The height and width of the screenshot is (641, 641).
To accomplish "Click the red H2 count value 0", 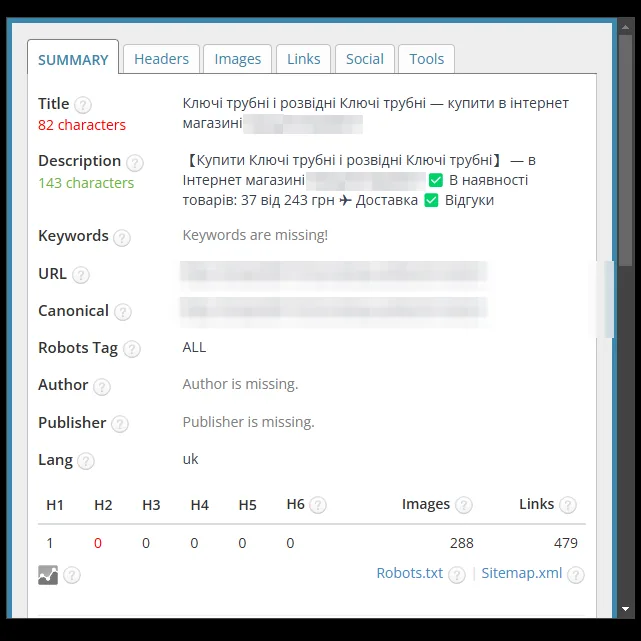I will (98, 543).
